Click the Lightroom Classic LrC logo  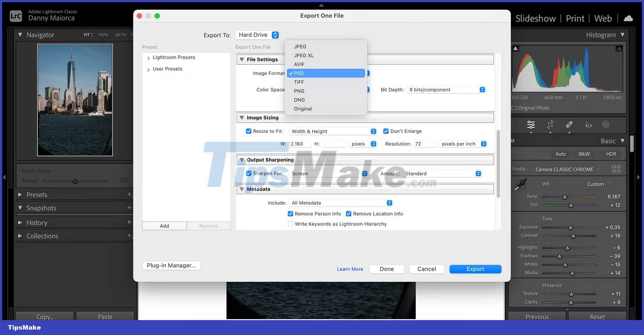(16, 16)
